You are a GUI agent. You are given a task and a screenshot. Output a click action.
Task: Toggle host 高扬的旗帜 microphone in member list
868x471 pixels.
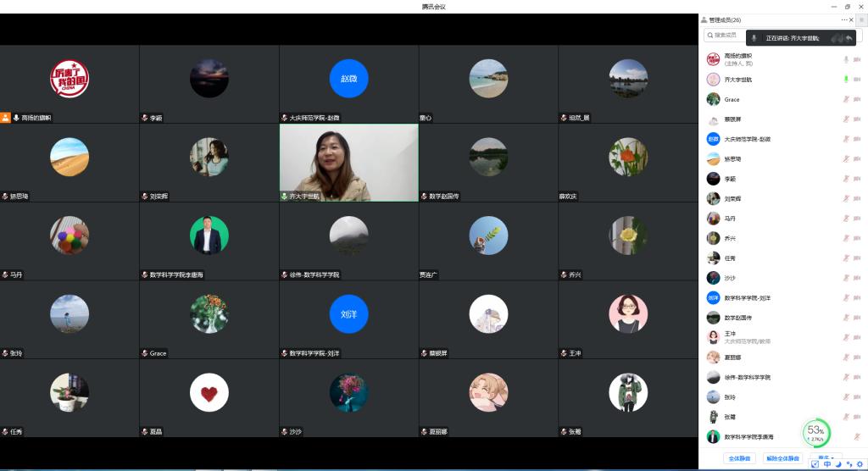coord(846,59)
